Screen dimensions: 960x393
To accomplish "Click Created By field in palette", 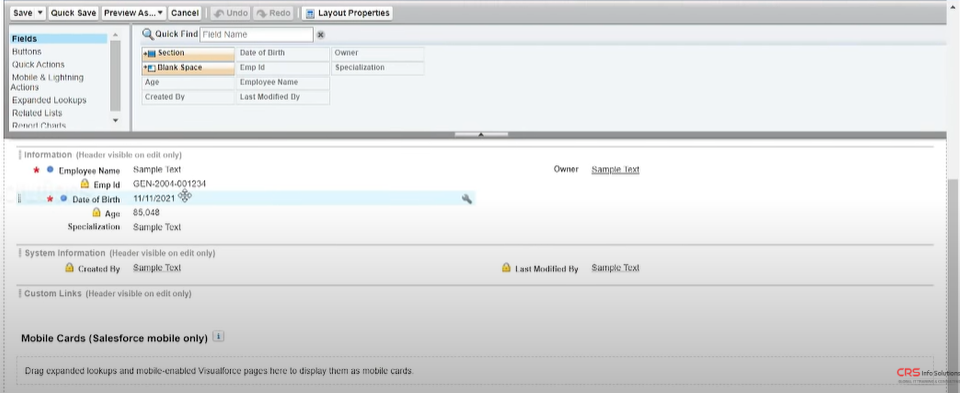I will pos(188,97).
